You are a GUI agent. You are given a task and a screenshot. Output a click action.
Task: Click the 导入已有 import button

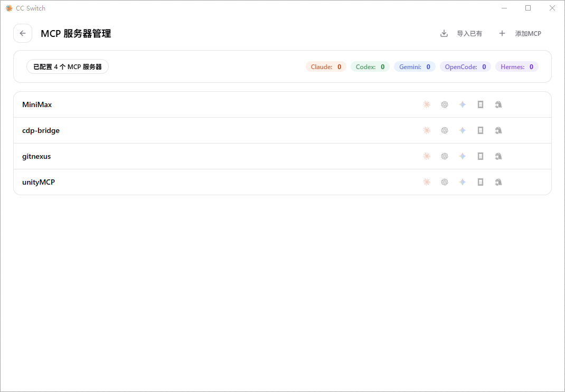pyautogui.click(x=461, y=33)
